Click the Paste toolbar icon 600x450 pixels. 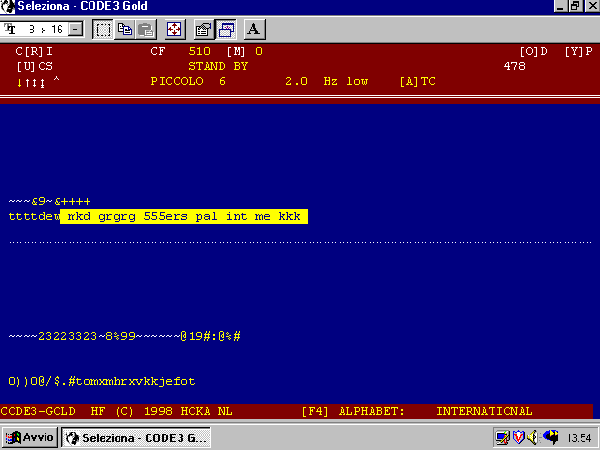tap(146, 29)
